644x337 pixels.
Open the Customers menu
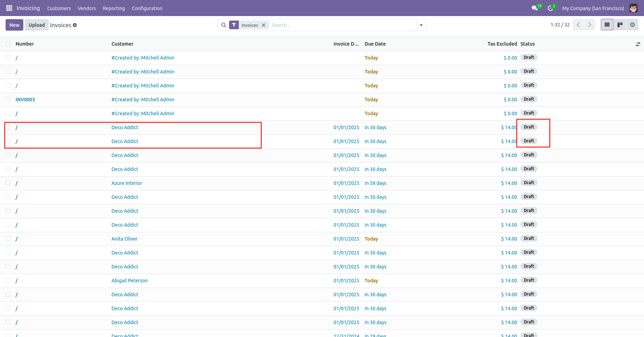point(59,8)
